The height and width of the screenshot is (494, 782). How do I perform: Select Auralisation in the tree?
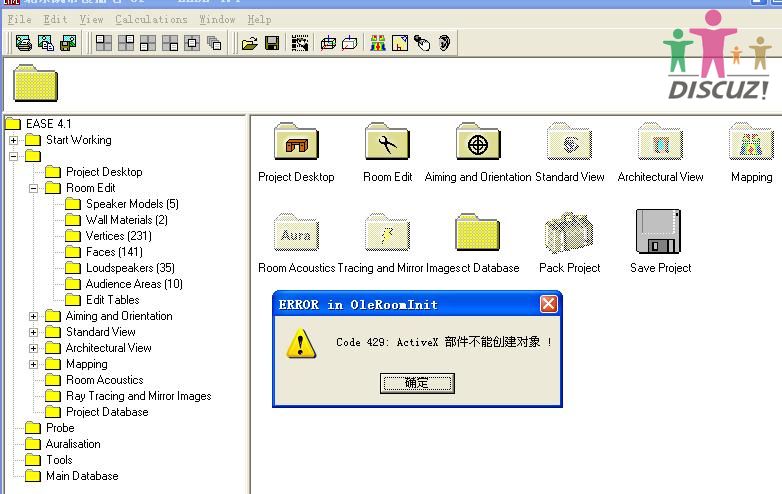[x=73, y=444]
